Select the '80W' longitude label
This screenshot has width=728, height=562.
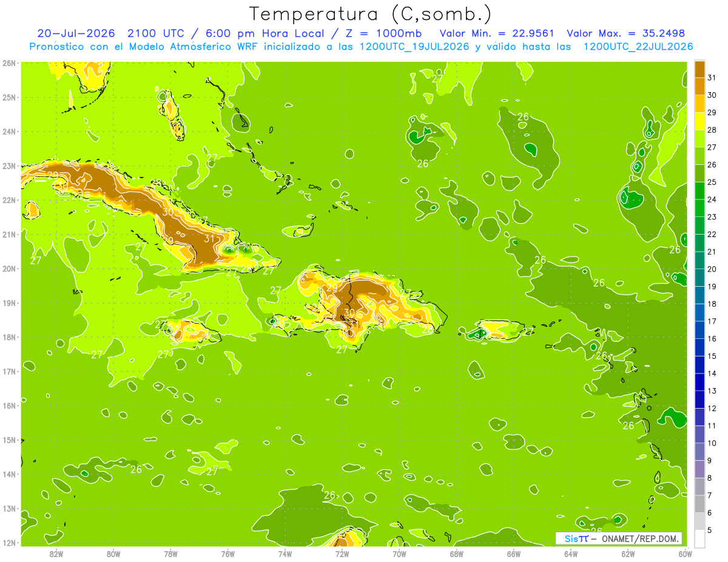coord(113,554)
